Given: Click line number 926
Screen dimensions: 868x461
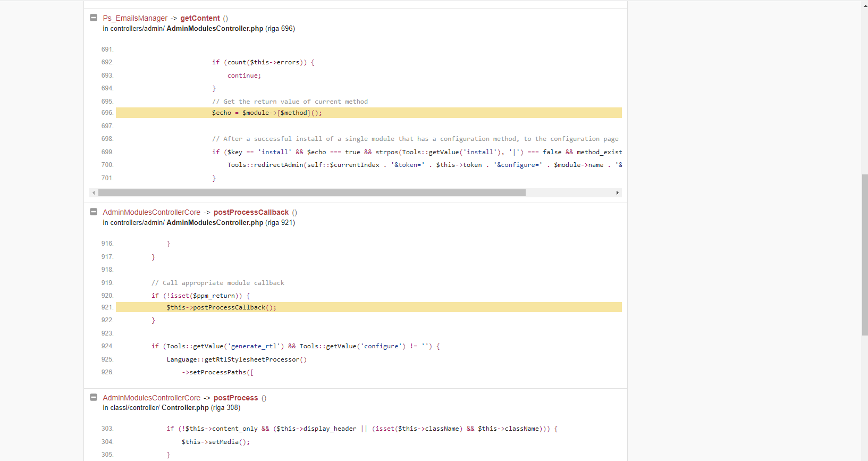Looking at the screenshot, I should click(x=107, y=372).
